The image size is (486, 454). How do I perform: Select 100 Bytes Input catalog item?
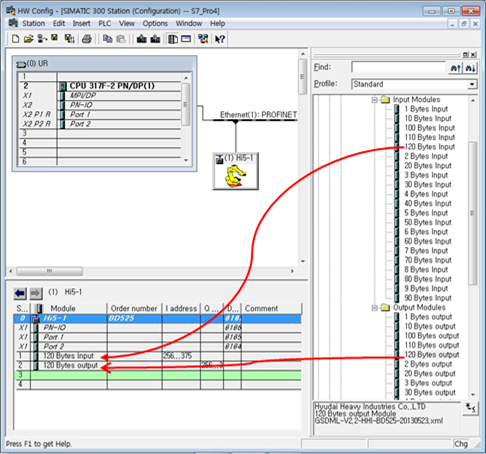(429, 128)
